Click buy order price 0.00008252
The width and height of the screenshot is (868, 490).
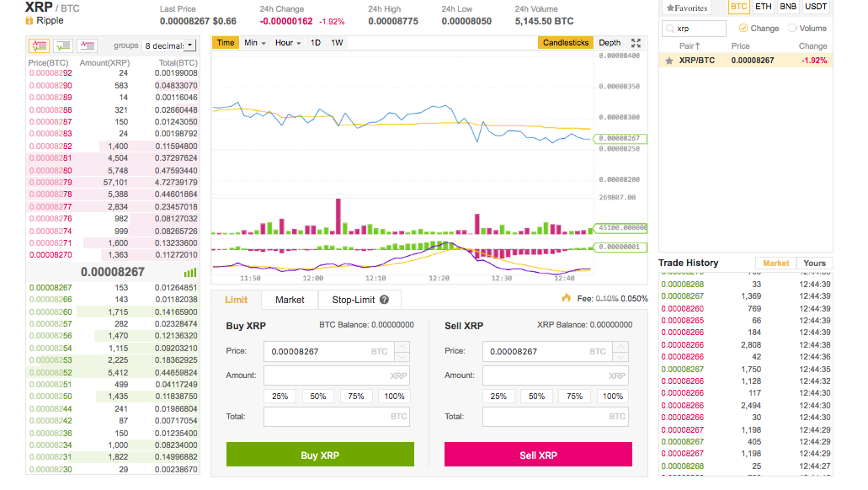click(x=51, y=373)
